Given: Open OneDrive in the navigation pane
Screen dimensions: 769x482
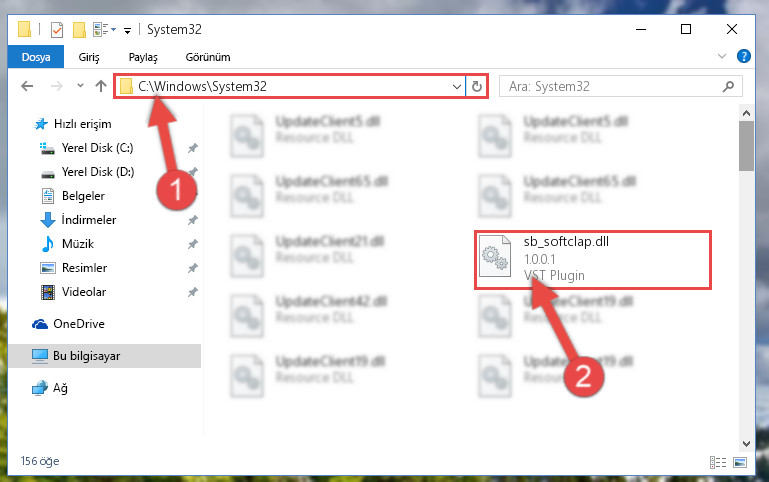Looking at the screenshot, I should click(x=69, y=324).
